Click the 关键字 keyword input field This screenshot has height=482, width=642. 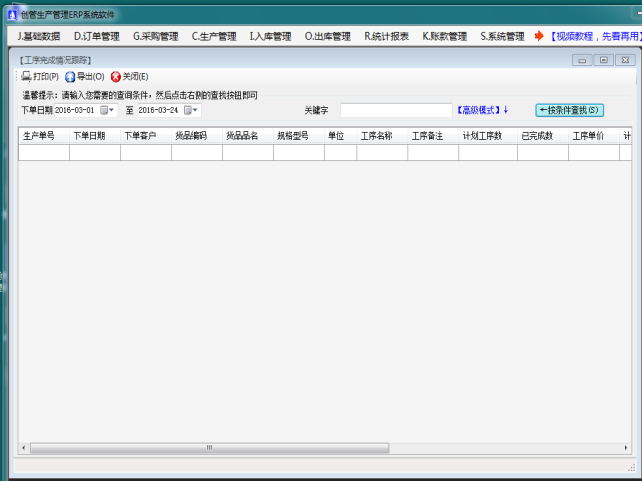[396, 110]
